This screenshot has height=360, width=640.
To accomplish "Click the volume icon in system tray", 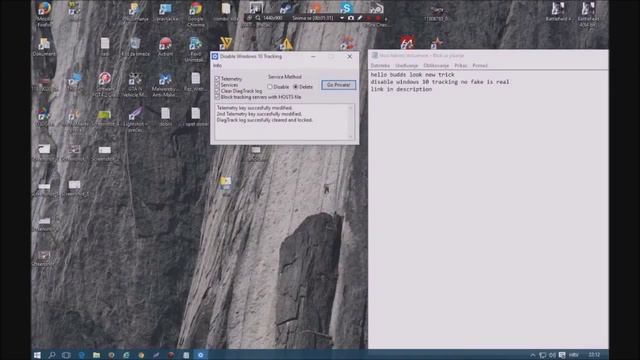I will point(552,355).
